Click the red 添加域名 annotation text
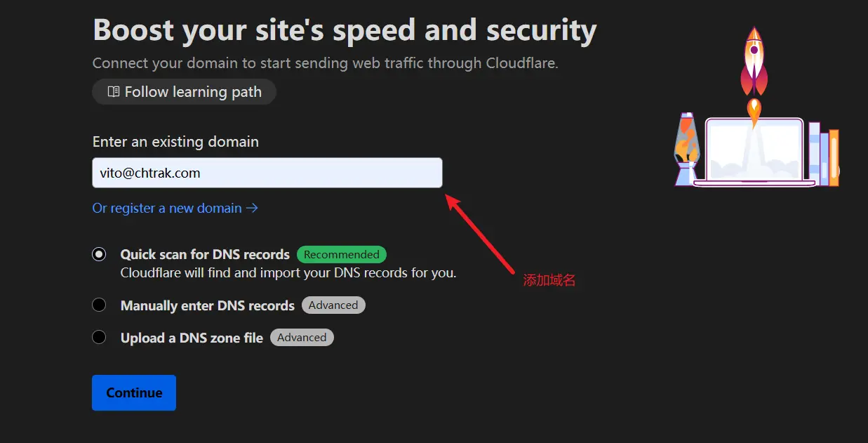 point(549,280)
